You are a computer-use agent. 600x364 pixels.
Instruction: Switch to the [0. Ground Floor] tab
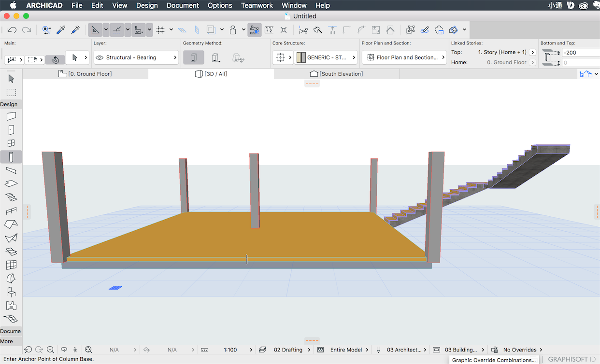point(85,74)
